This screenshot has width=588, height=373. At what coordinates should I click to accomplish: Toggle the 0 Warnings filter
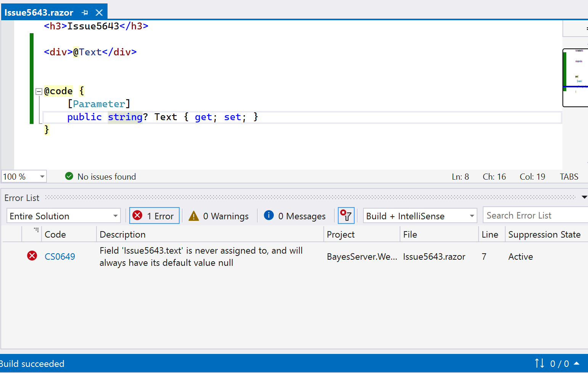(x=219, y=216)
